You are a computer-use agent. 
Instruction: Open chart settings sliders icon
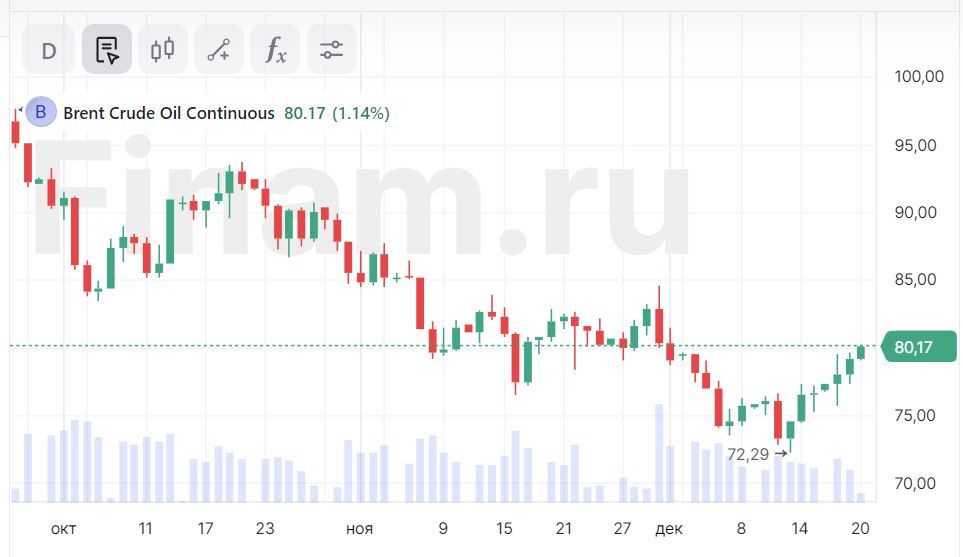click(x=331, y=50)
